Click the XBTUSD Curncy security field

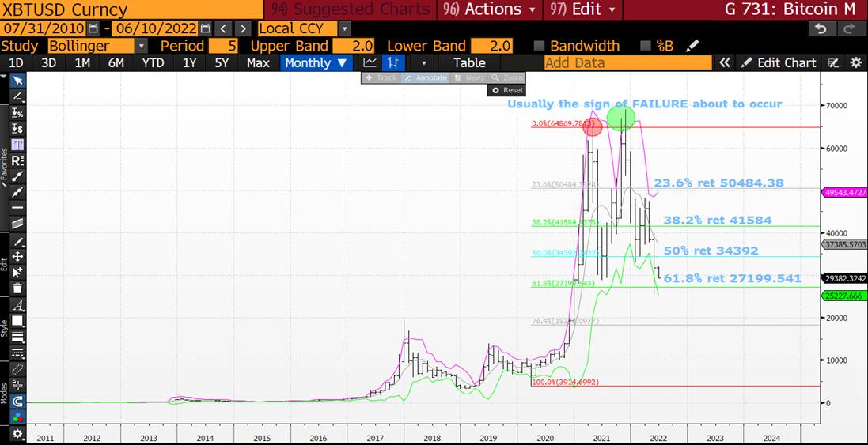click(132, 9)
